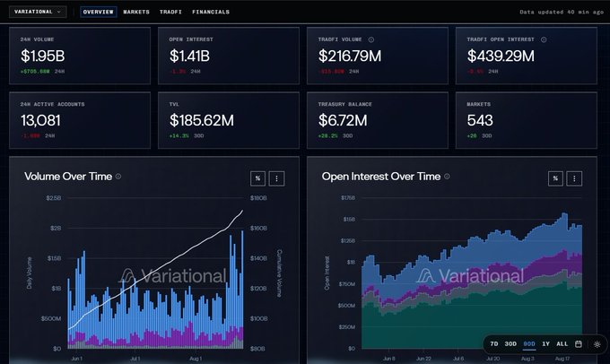Screen dimensions: 610x364
Task: Click the Cumulative Volume axis label
Action: coord(279,273)
